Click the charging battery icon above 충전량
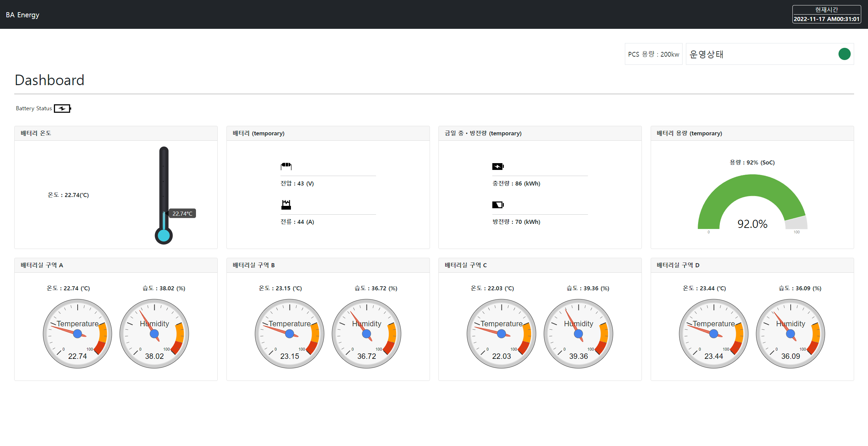This screenshot has height=446, width=868. click(498, 166)
